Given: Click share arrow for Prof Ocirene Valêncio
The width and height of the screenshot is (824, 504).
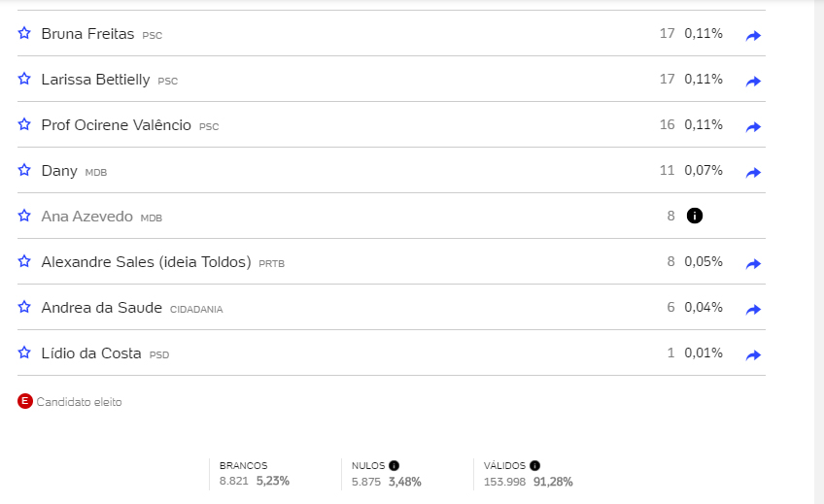Looking at the screenshot, I should [753, 127].
